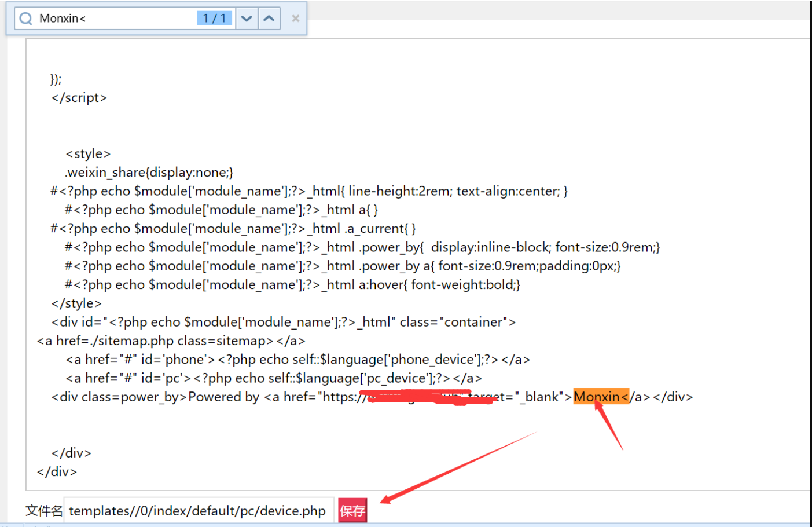Click the sitemap.php anchor line
Image resolution: width=812 pixels, height=527 pixels.
pyautogui.click(x=171, y=341)
